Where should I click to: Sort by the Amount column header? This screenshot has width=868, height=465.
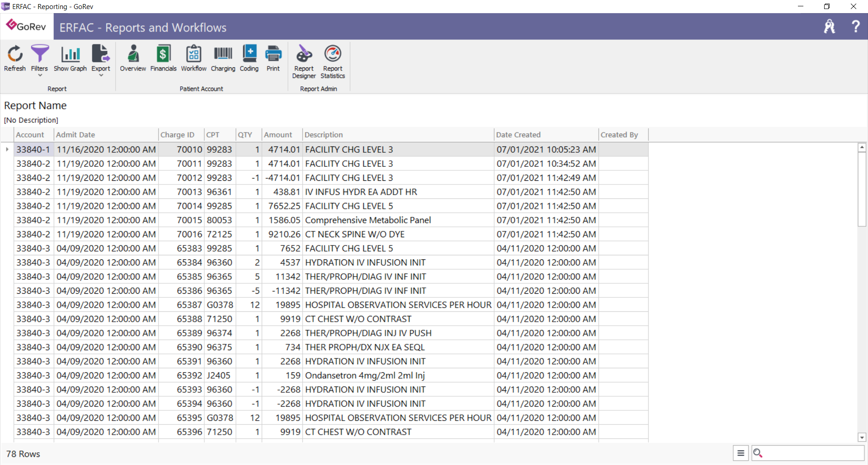(282, 135)
